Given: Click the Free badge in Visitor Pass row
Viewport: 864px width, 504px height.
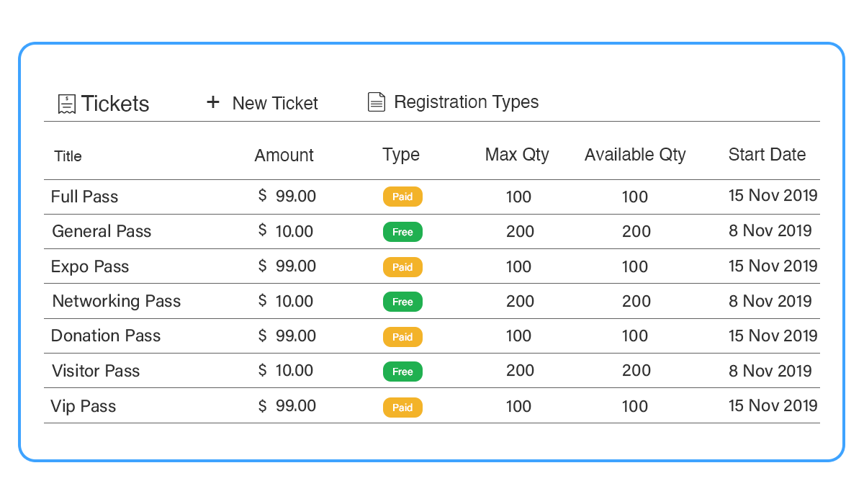Looking at the screenshot, I should 402,372.
